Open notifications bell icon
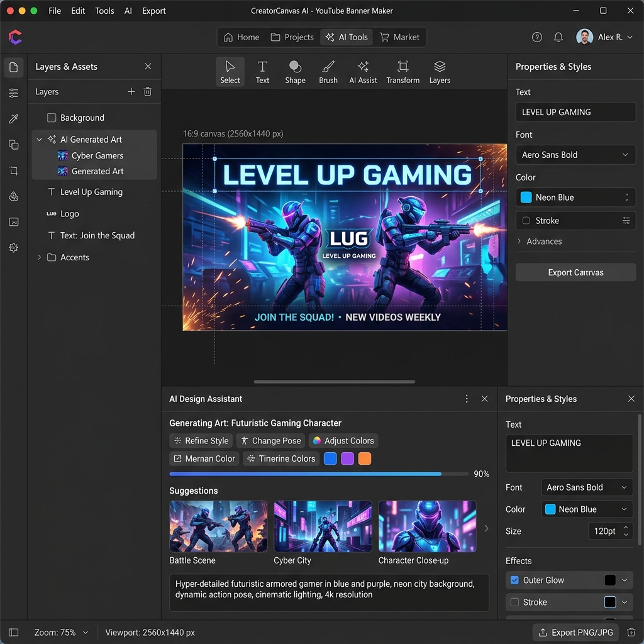The height and width of the screenshot is (644, 644). point(558,37)
